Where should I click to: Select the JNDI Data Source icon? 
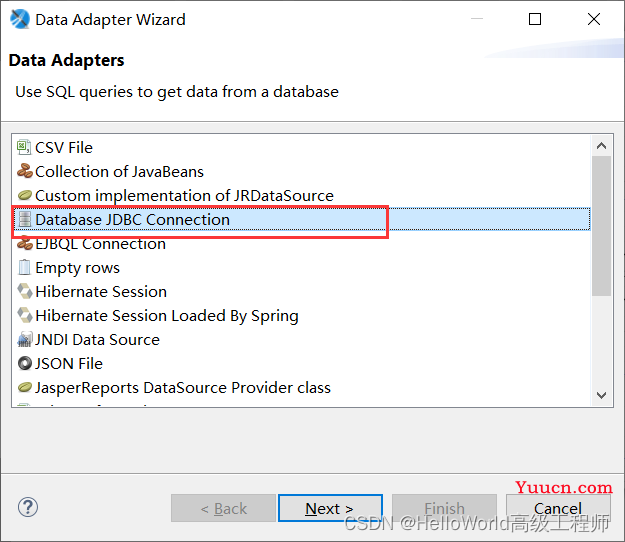[x=25, y=340]
